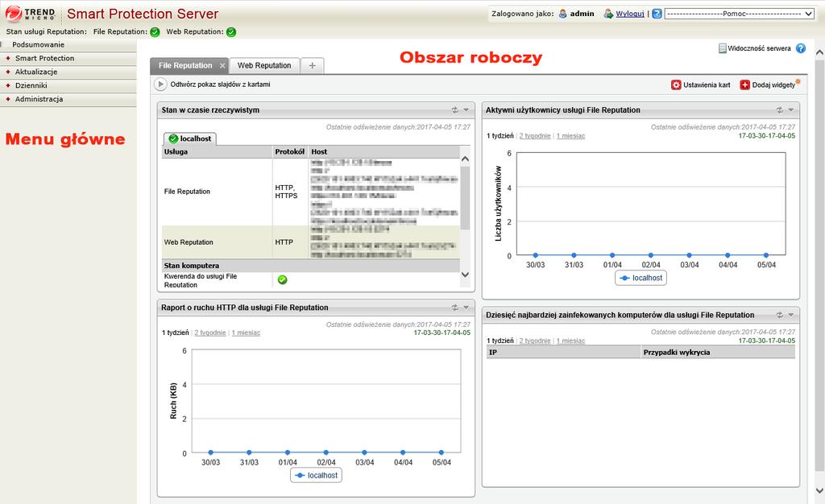Click the Protokół column header
The width and height of the screenshot is (825, 504).
290,152
